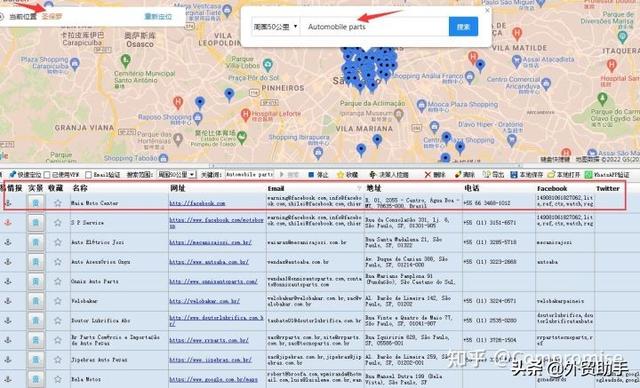Toggle the Email验证 checkbox
640x388 pixels.
pyautogui.click(x=88, y=175)
